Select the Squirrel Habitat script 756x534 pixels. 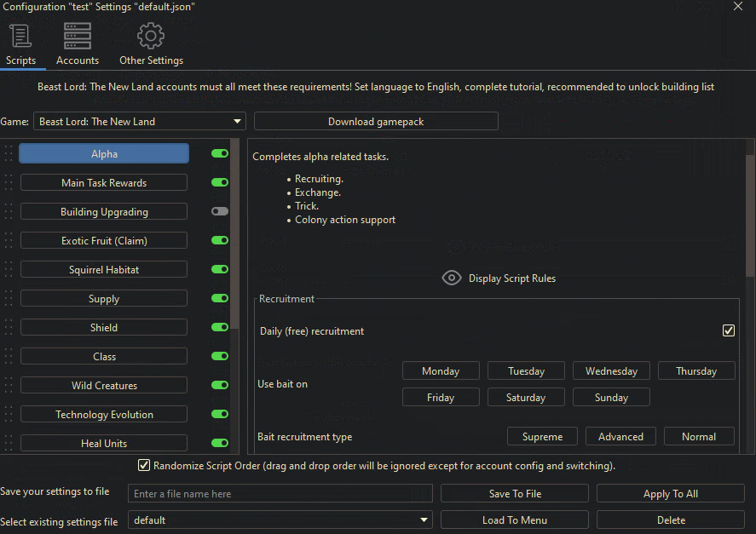[x=104, y=270]
